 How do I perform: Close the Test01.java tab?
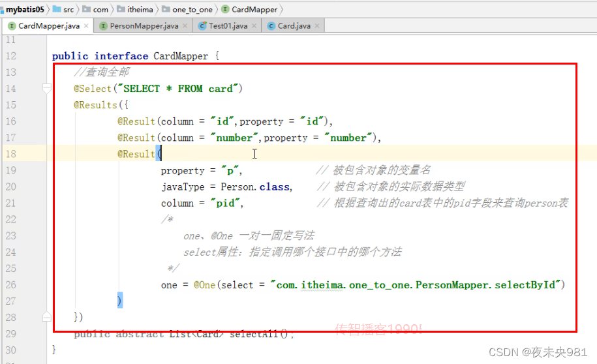pos(254,26)
